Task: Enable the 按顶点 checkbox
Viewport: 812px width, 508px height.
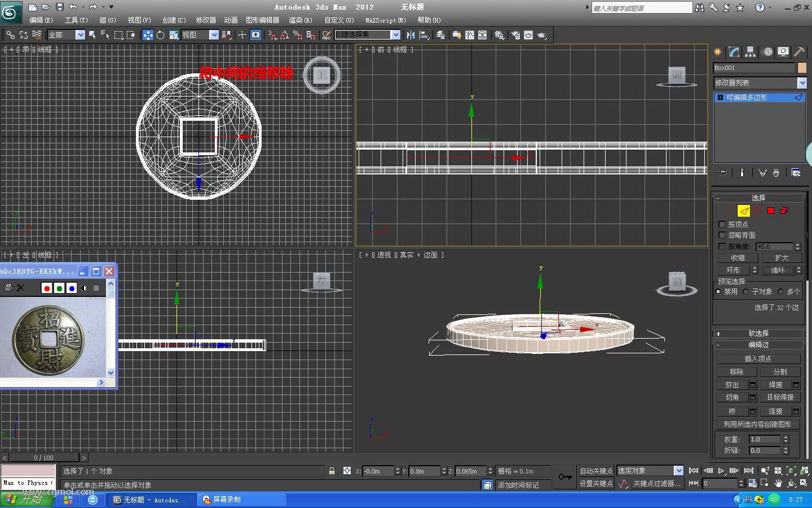Action: (722, 224)
